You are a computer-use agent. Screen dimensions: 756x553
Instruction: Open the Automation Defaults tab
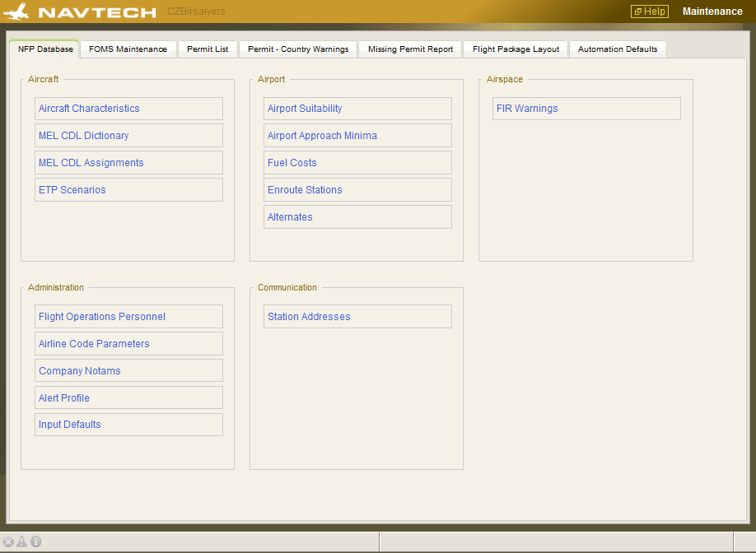pyautogui.click(x=618, y=49)
